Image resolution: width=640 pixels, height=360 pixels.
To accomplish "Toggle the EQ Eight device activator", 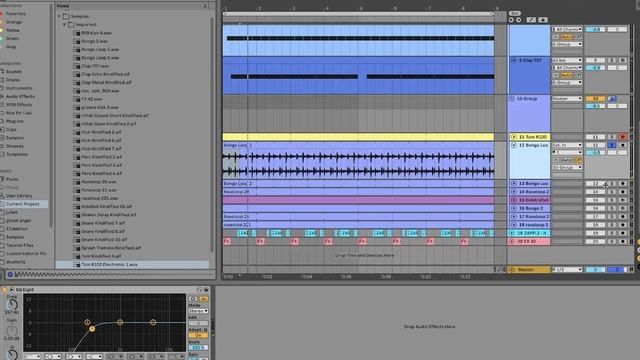I will coord(5,290).
